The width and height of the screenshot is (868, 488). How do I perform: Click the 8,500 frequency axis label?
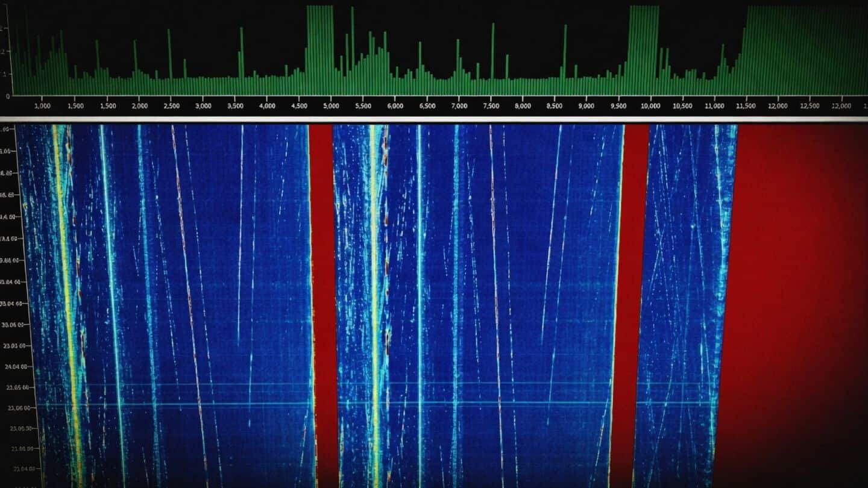[555, 106]
